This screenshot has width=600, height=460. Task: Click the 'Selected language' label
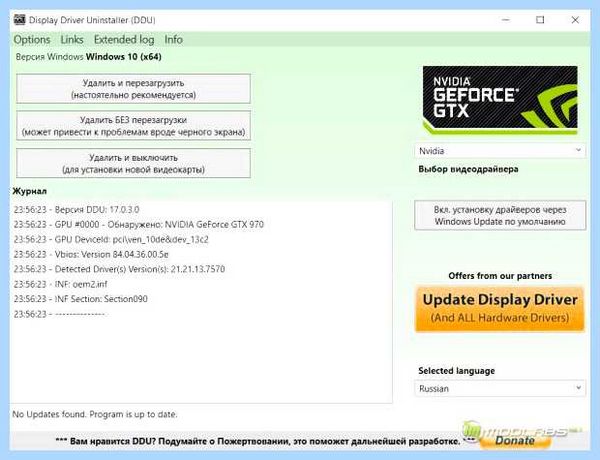[x=457, y=370]
